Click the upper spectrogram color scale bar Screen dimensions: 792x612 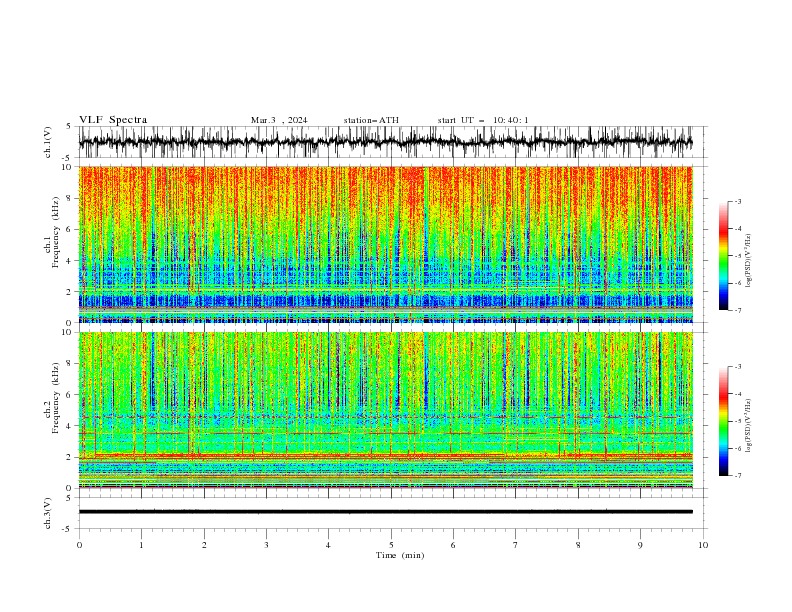click(x=723, y=256)
